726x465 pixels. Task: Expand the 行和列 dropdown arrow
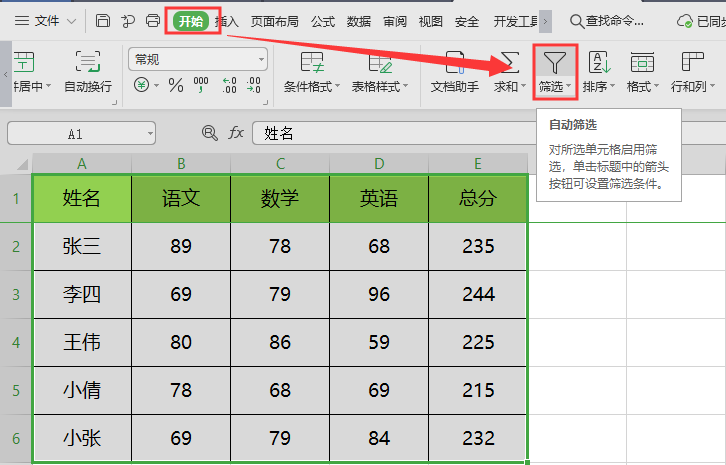point(712,86)
